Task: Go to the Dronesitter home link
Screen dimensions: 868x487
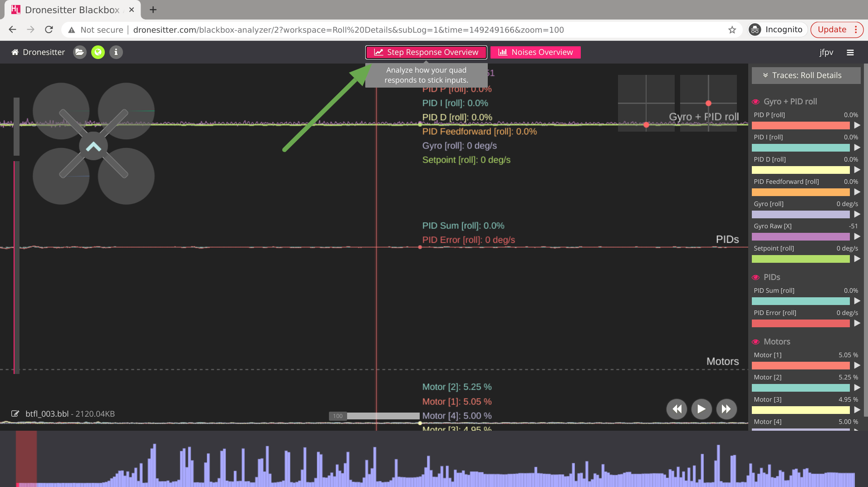Action: [x=38, y=52]
